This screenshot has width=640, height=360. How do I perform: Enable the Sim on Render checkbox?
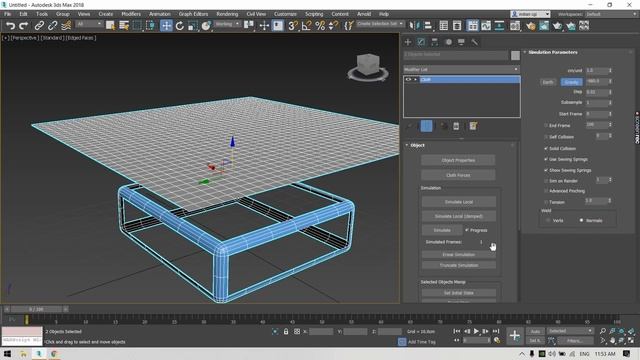546,180
